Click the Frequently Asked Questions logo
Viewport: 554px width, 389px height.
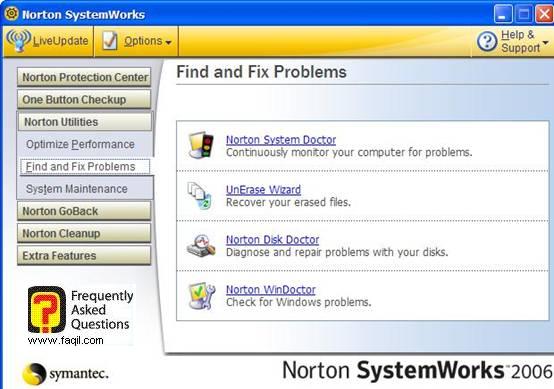[x=47, y=310]
